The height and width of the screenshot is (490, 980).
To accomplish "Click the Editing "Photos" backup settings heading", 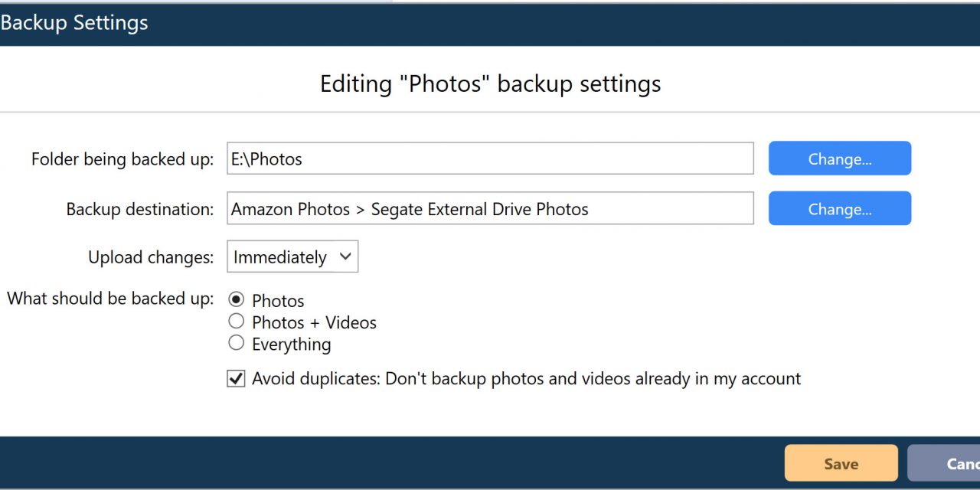I will [490, 83].
